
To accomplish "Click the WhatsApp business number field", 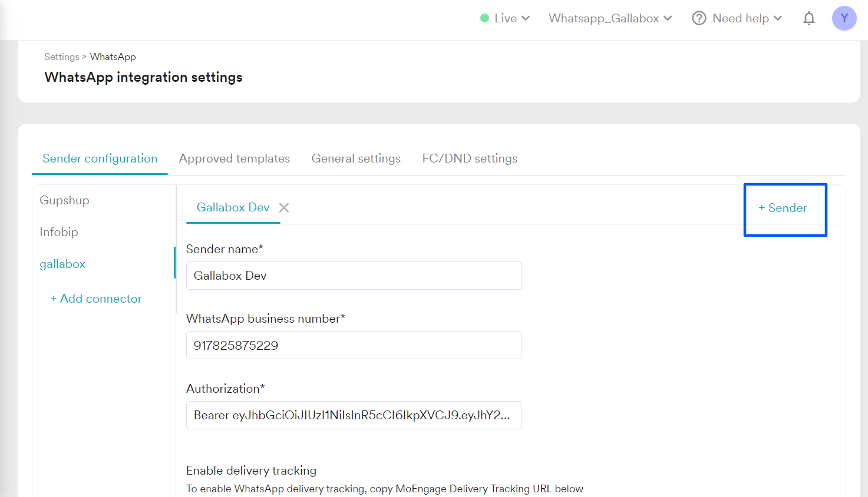I will pos(354,345).
